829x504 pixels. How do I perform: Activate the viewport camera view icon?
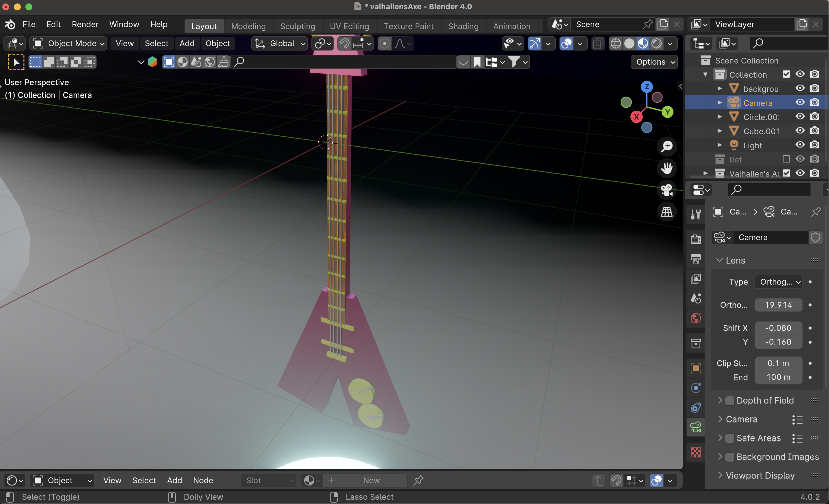coord(666,190)
